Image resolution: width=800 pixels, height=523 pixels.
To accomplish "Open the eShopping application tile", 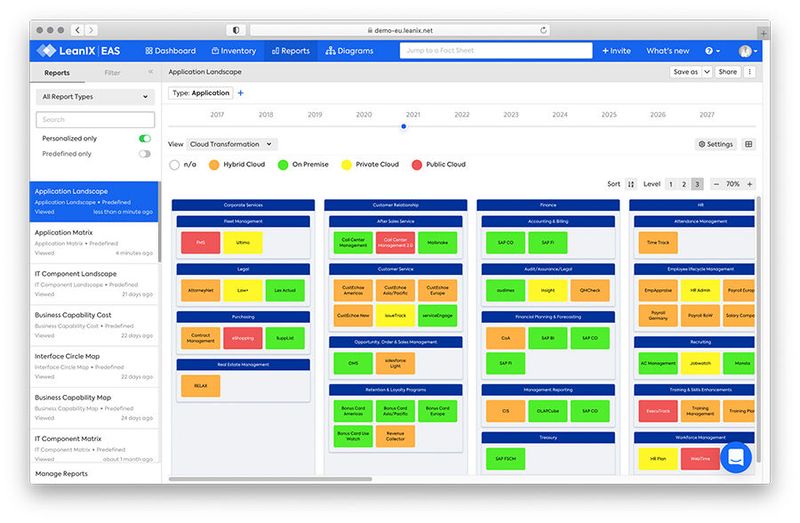I will pos(243,338).
